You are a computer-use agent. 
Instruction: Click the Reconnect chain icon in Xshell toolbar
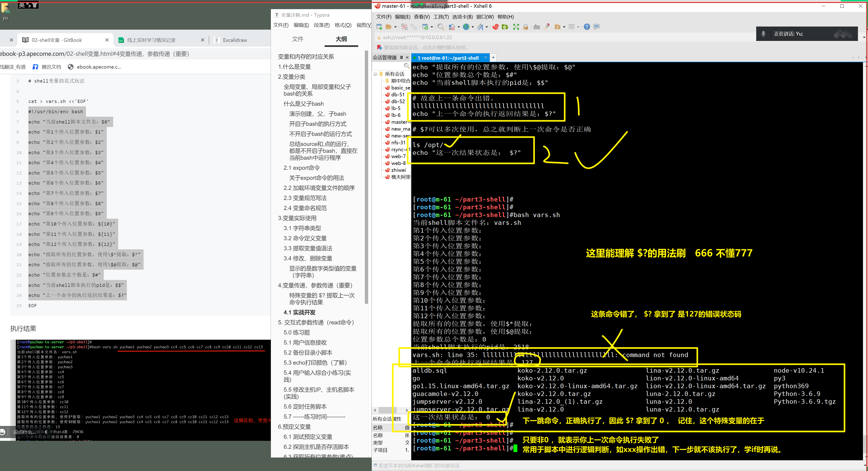click(x=414, y=27)
